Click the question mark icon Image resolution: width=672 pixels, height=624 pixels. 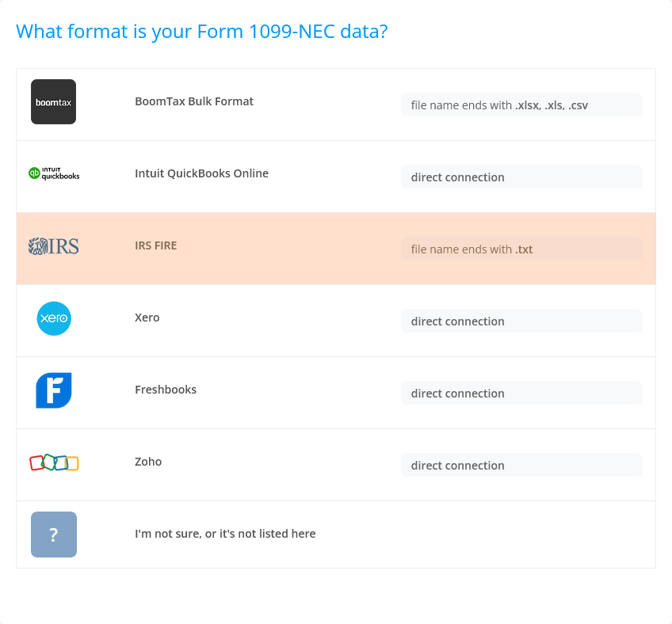[54, 535]
